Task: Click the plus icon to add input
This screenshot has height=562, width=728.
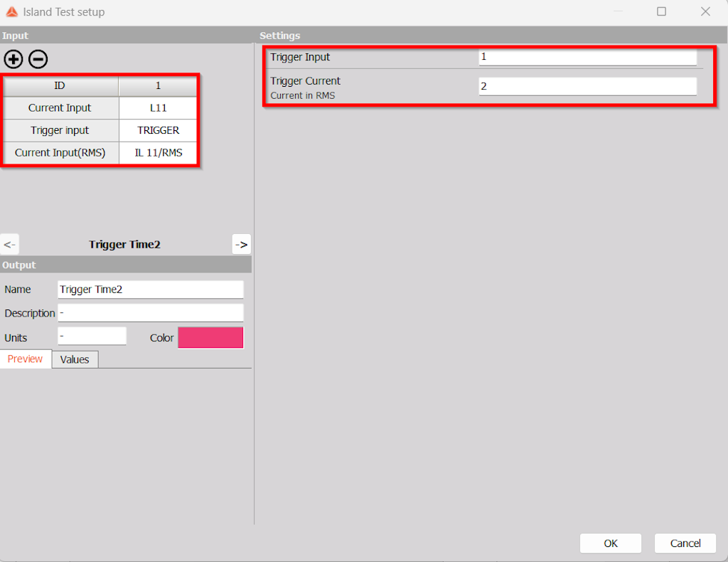Action: point(14,59)
